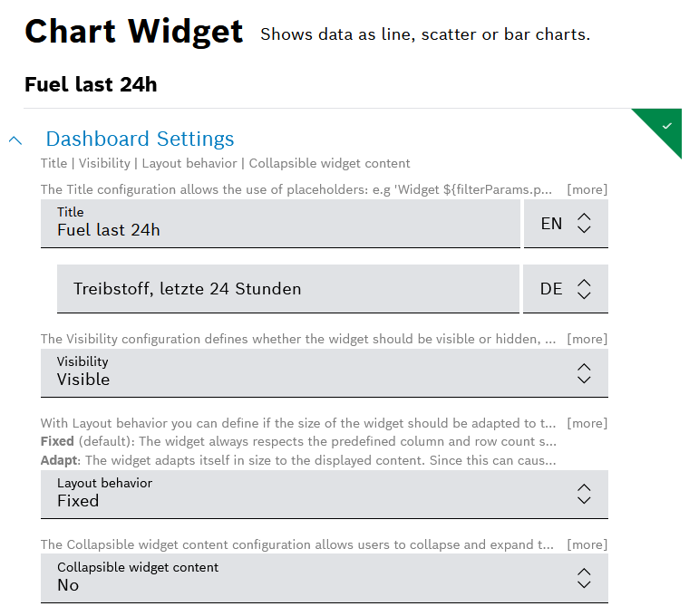Open the DE language dropdown
This screenshot has width=689, height=616.
click(x=565, y=289)
